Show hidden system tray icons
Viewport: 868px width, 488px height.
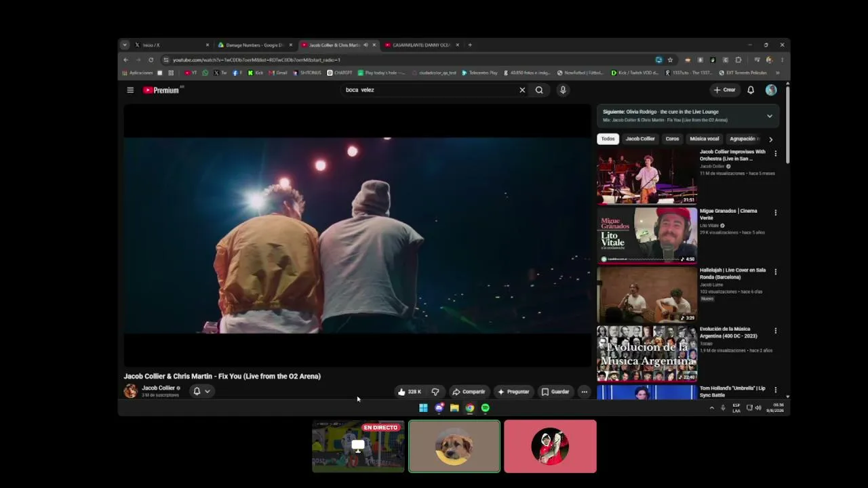[711, 408]
